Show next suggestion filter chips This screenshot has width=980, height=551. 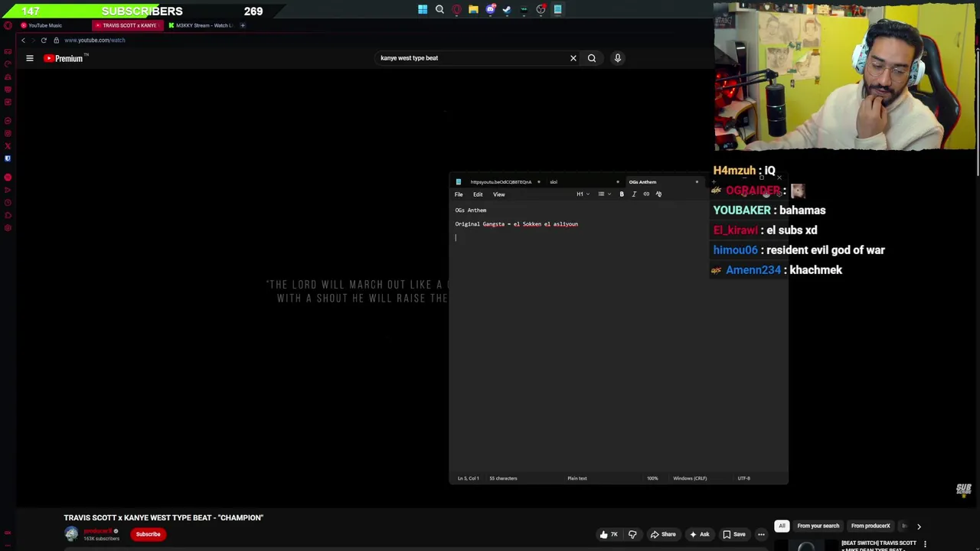click(x=919, y=527)
